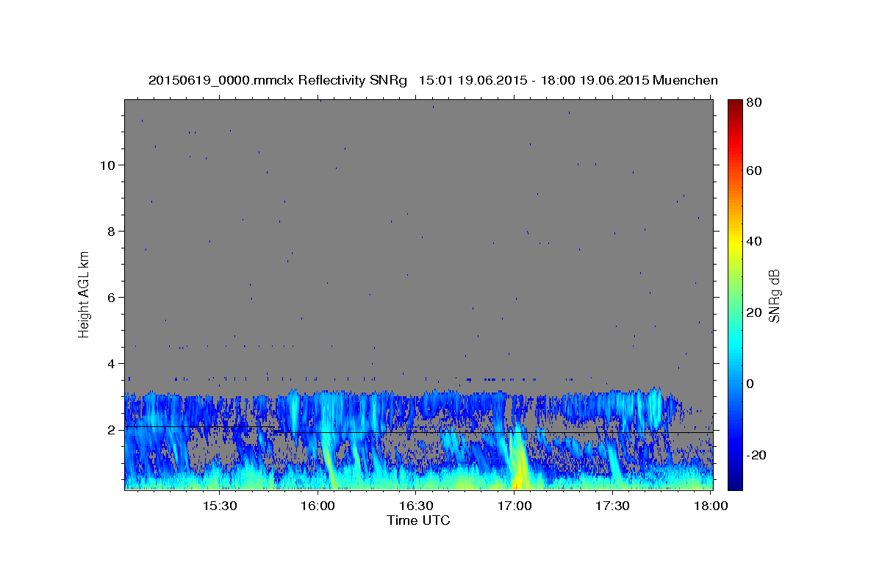
Task: Click the 'Time UTC' axis label
Action: pos(418,520)
